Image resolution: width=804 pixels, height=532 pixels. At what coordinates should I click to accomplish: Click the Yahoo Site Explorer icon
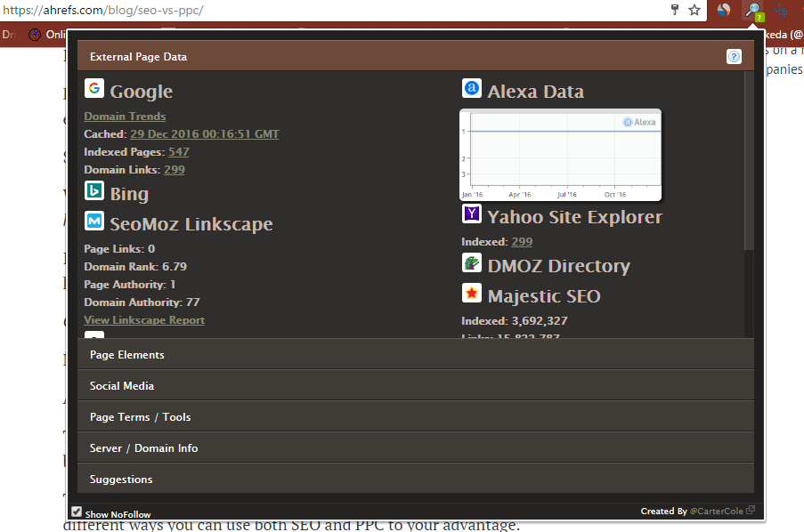472,214
